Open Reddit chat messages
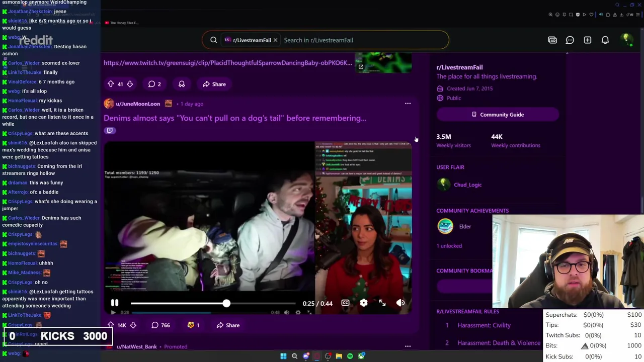The width and height of the screenshot is (644, 362). [x=570, y=40]
